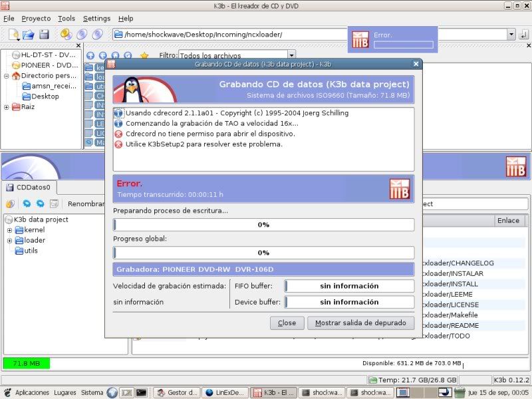Collapse the Directorio pers... tree node
532x399 pixels.
pos(6,76)
